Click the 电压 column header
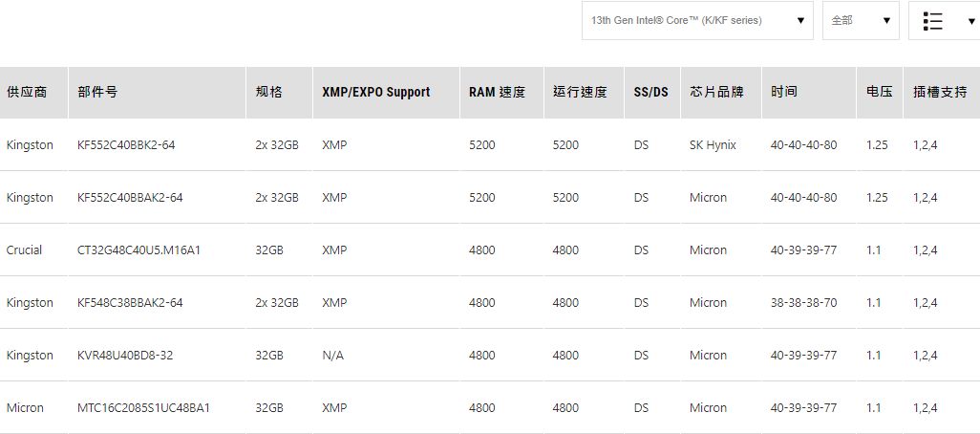Screen dimensions: 980x434 [879, 93]
